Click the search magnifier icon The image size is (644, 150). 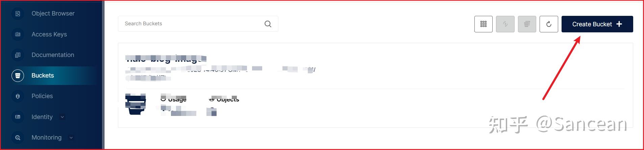pos(268,24)
